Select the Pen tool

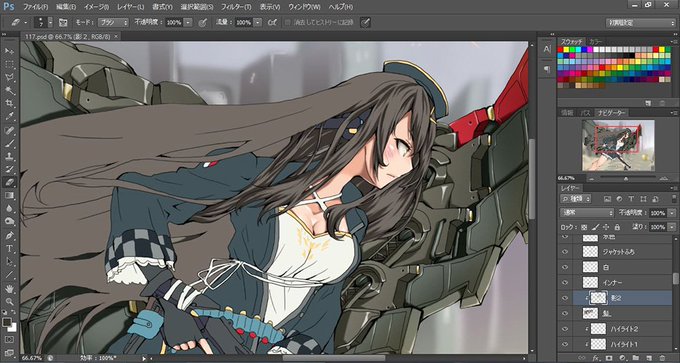coord(10,236)
